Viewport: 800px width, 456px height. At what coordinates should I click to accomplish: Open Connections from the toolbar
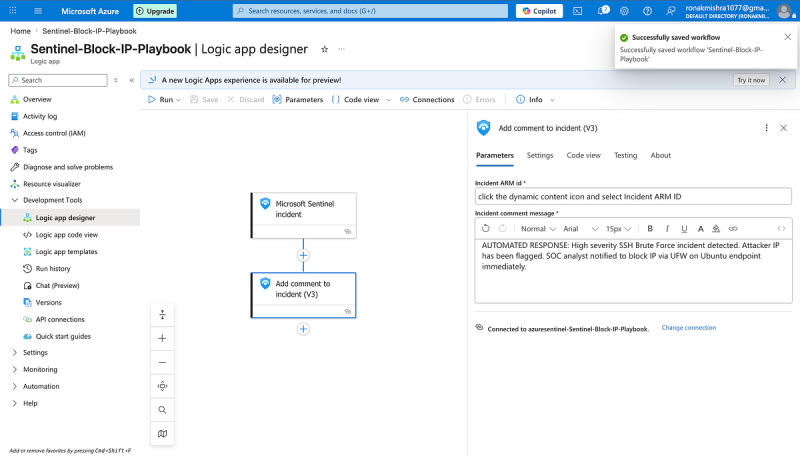tap(427, 100)
